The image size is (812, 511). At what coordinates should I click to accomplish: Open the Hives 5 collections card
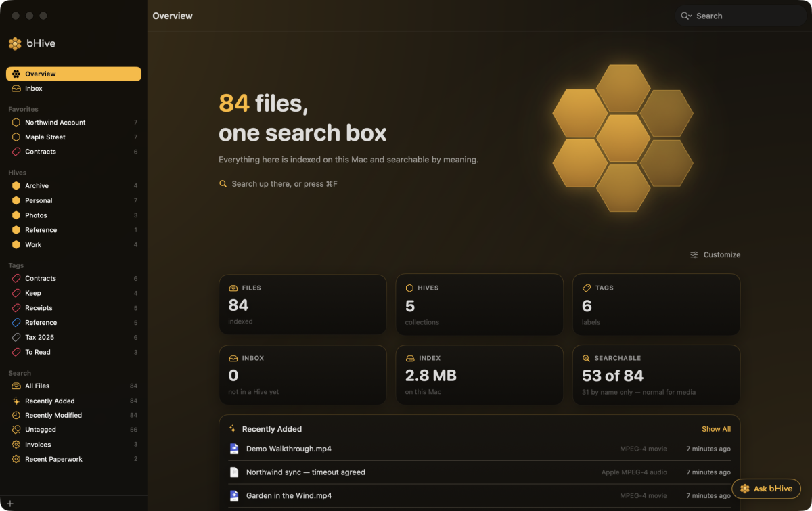479,305
